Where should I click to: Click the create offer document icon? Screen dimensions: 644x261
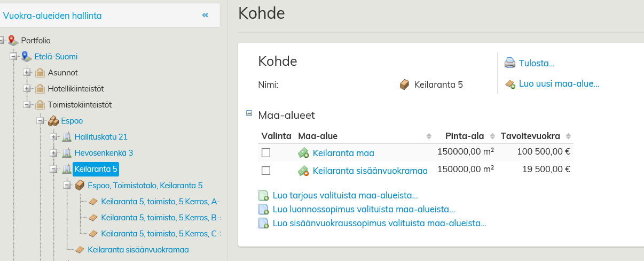(263, 195)
